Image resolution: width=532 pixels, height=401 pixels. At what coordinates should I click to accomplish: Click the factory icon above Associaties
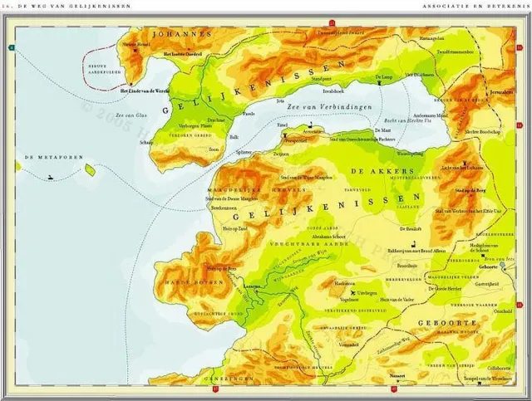pos(311,125)
